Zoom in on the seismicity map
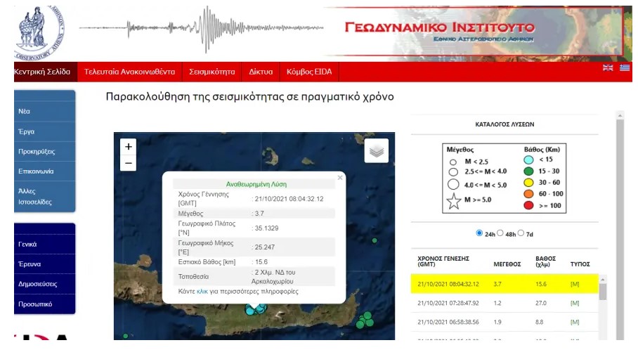 coord(128,146)
